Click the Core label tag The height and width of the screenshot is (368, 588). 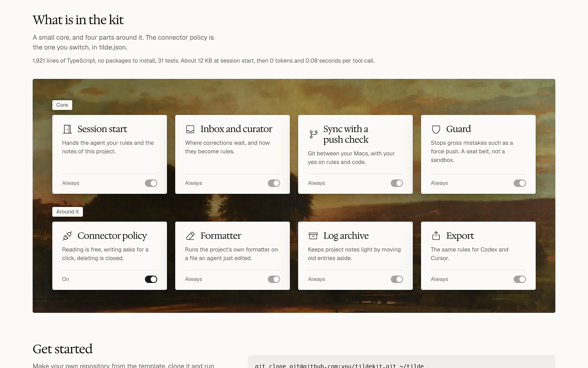[x=62, y=105]
